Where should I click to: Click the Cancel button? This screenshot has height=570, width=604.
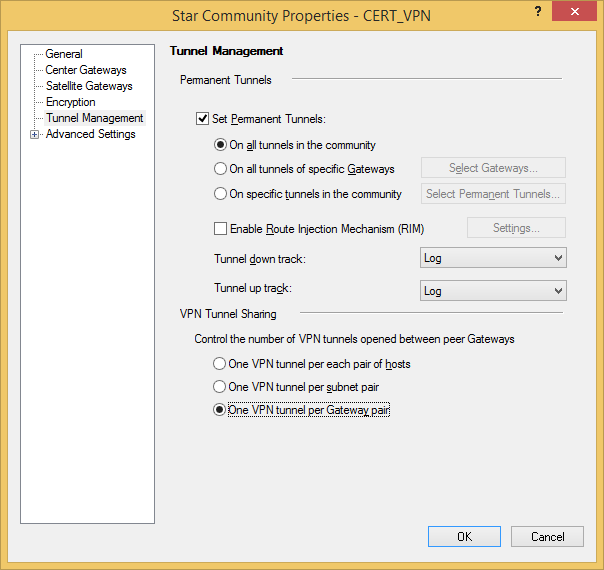(x=547, y=537)
